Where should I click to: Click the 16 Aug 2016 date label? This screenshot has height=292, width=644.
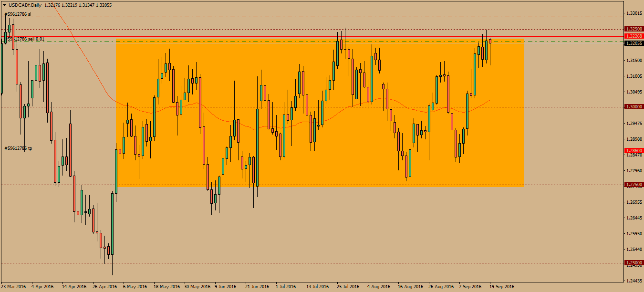click(410, 287)
